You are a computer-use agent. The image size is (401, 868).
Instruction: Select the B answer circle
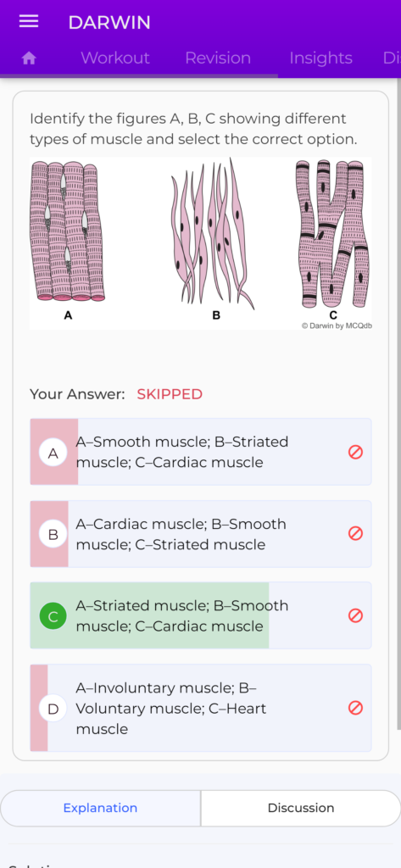coord(53,534)
